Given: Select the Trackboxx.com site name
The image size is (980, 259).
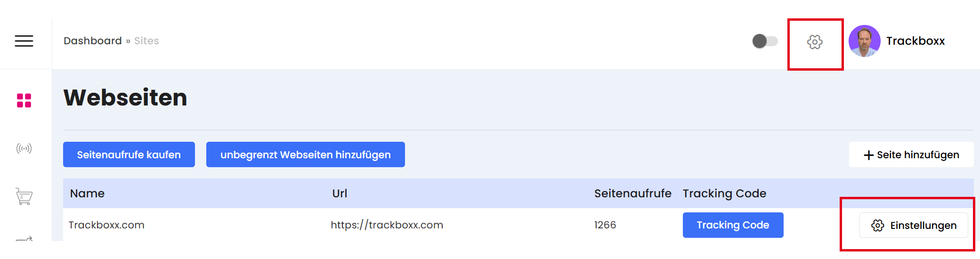Looking at the screenshot, I should click(x=106, y=225).
